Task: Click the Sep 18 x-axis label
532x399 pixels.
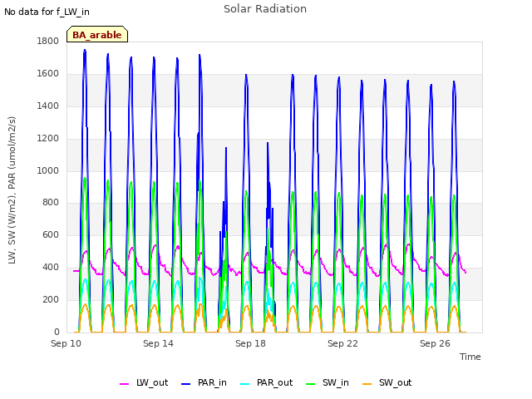Action: click(250, 343)
